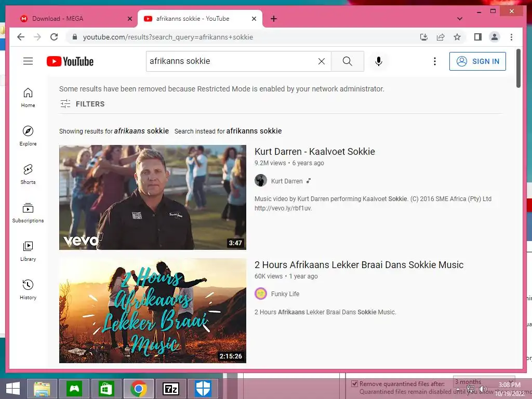The height and width of the screenshot is (399, 532).
Task: Toggle Remove quarantined files after checkbox
Action: [x=354, y=384]
